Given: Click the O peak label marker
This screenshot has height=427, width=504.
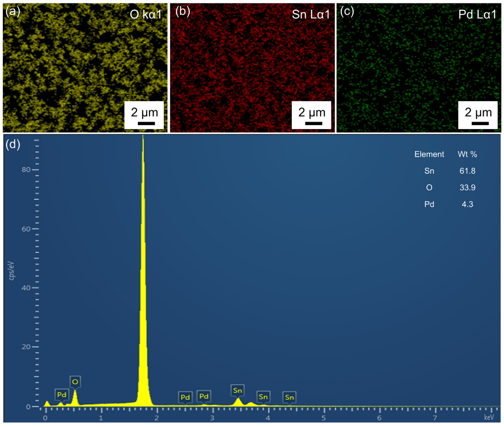Looking at the screenshot, I should (75, 382).
